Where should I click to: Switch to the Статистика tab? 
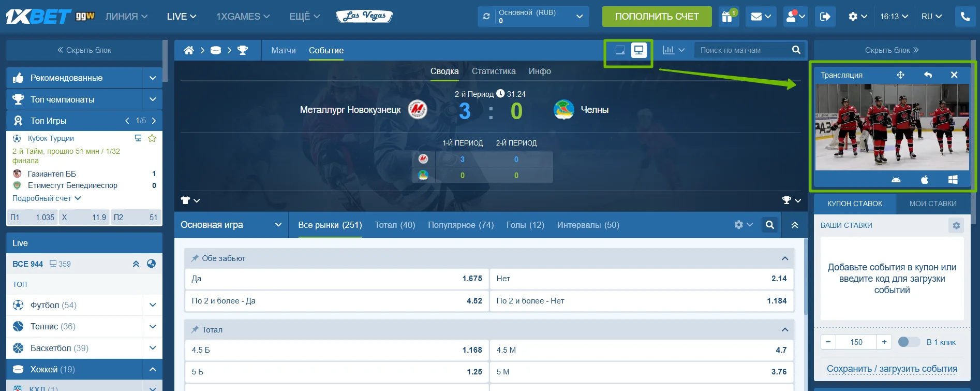[x=494, y=71]
